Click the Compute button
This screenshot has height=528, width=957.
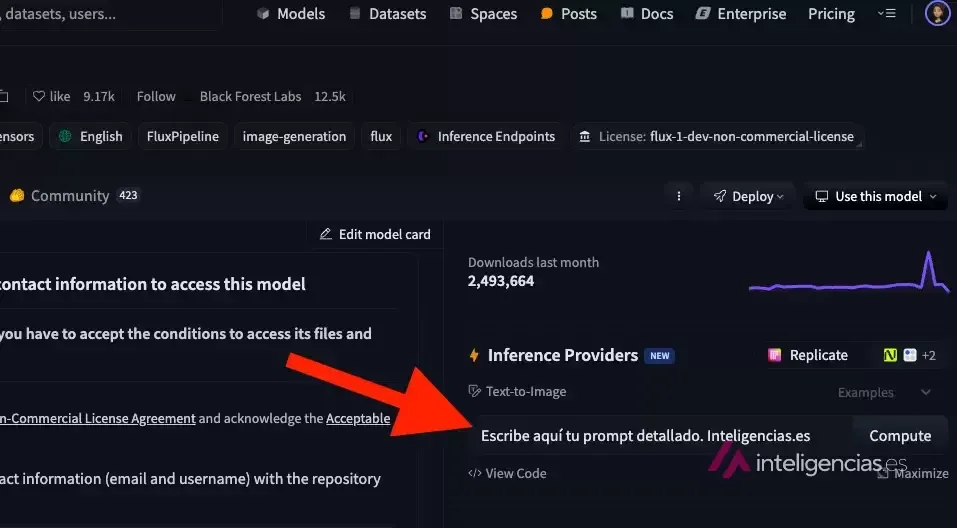point(900,435)
